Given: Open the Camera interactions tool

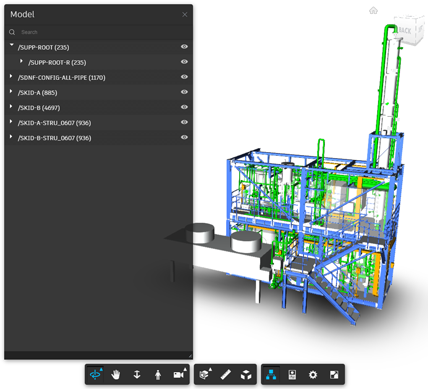Looking at the screenshot, I should click(179, 375).
